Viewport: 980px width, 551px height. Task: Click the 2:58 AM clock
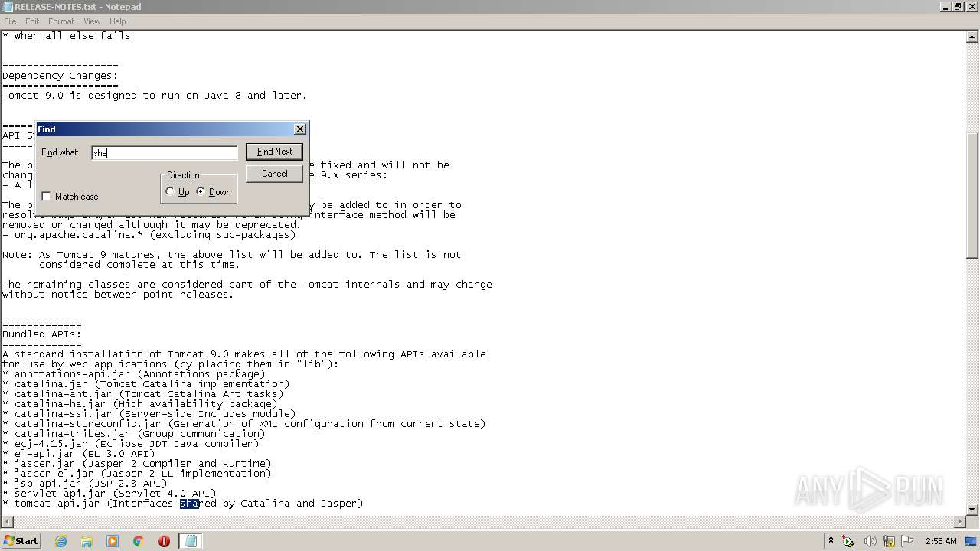(x=940, y=541)
